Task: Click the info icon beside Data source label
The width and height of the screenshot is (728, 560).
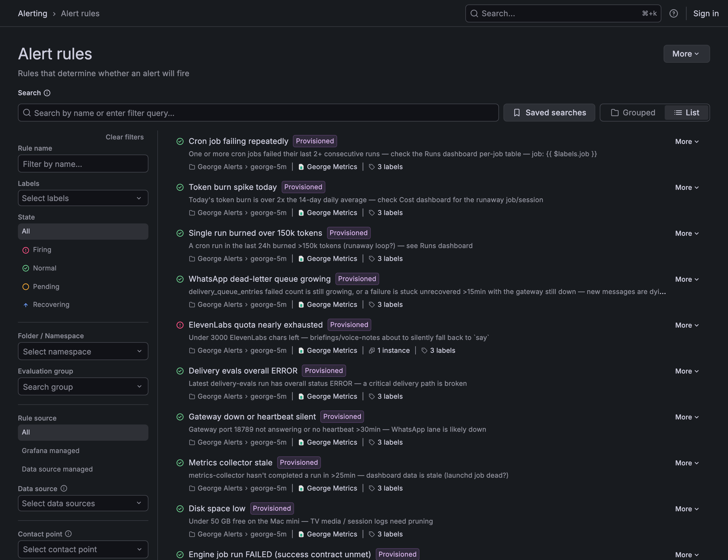Action: (64, 488)
